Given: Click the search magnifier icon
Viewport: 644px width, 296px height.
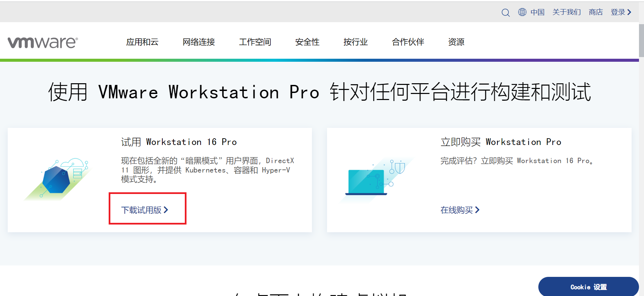Looking at the screenshot, I should [x=505, y=13].
